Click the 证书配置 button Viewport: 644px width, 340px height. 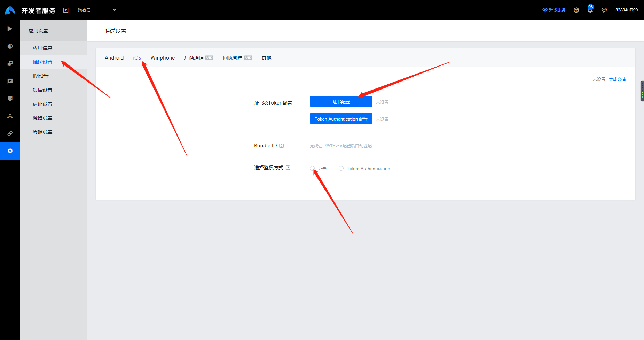(x=341, y=101)
